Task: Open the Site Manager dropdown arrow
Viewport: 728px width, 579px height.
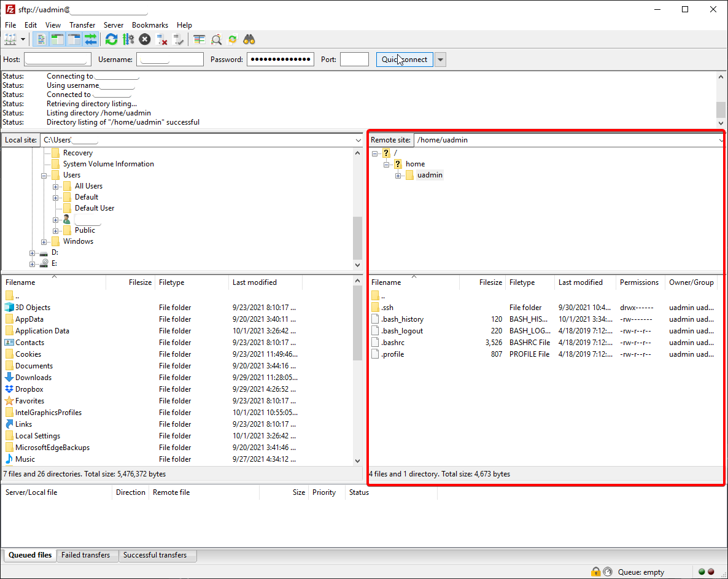Action: pos(23,39)
